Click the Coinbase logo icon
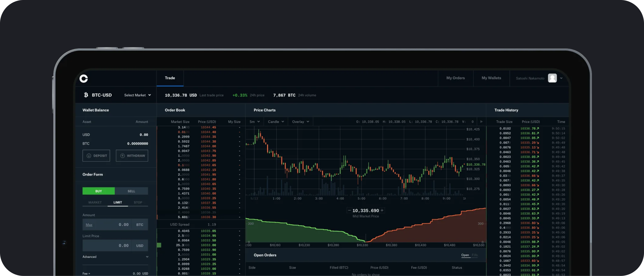Viewport: 644px width, 276px height. tap(83, 79)
